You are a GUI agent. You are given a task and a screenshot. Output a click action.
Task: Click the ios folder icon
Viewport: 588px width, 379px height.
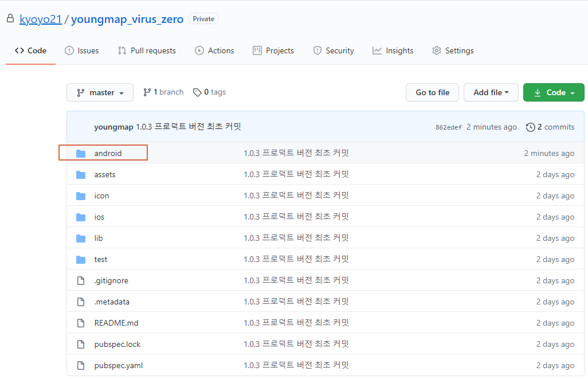[x=81, y=217]
